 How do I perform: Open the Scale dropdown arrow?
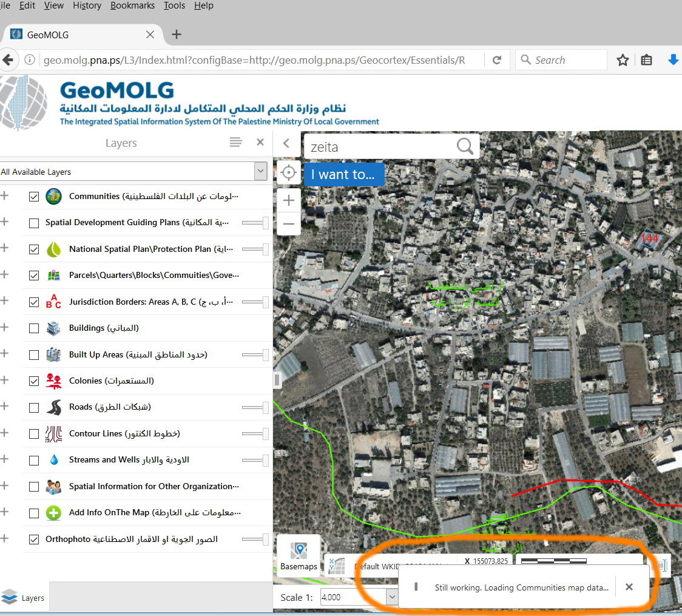[x=392, y=597]
